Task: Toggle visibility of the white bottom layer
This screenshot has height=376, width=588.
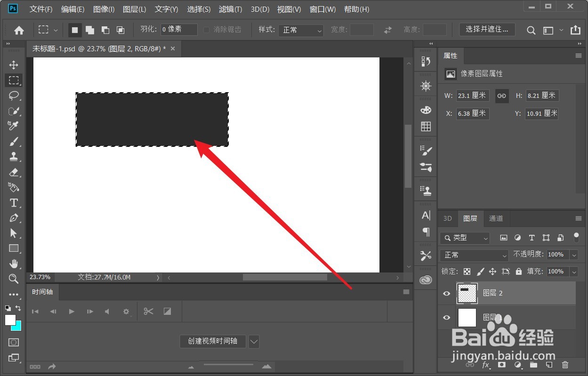Action: click(x=447, y=318)
